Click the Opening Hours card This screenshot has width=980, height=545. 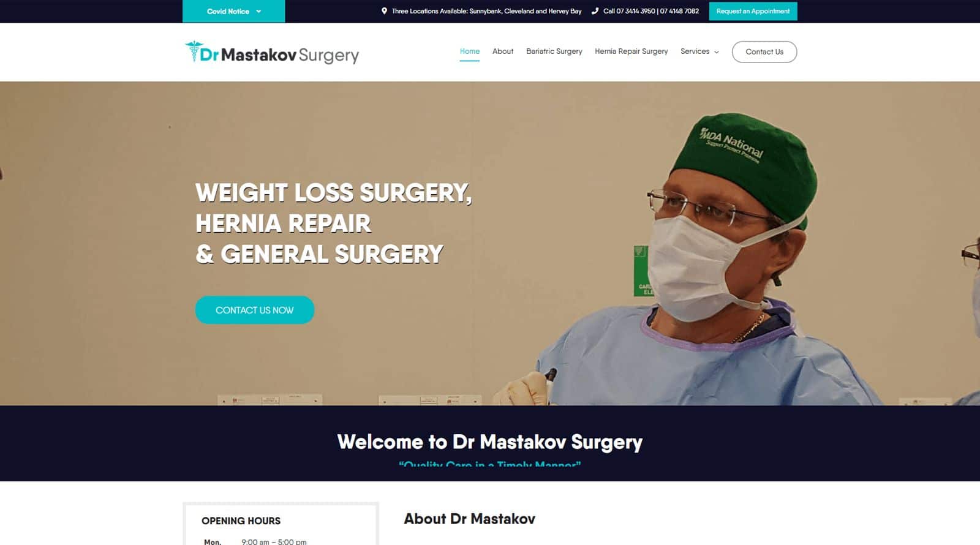pyautogui.click(x=281, y=524)
